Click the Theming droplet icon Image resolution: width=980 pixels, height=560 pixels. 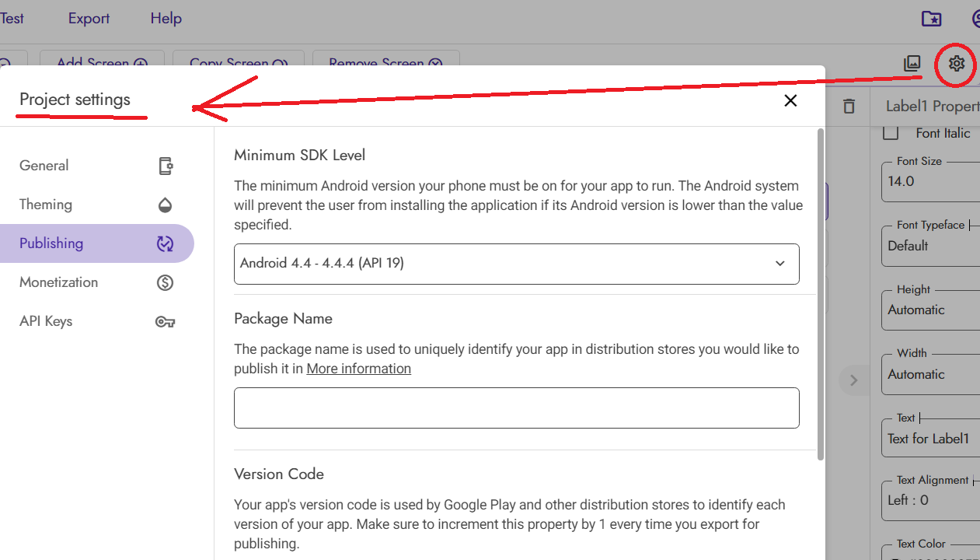click(165, 205)
